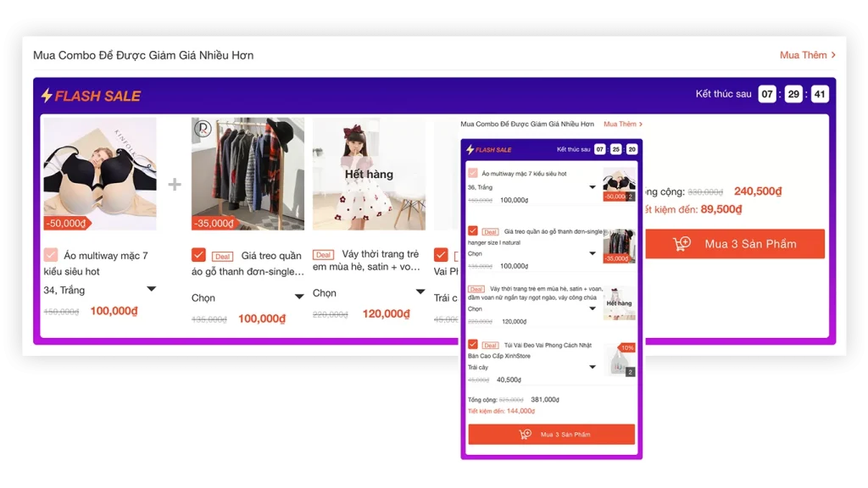This screenshot has height=488, width=868.
Task: Click the minutes box showing 29 in the countdown
Action: [793, 94]
